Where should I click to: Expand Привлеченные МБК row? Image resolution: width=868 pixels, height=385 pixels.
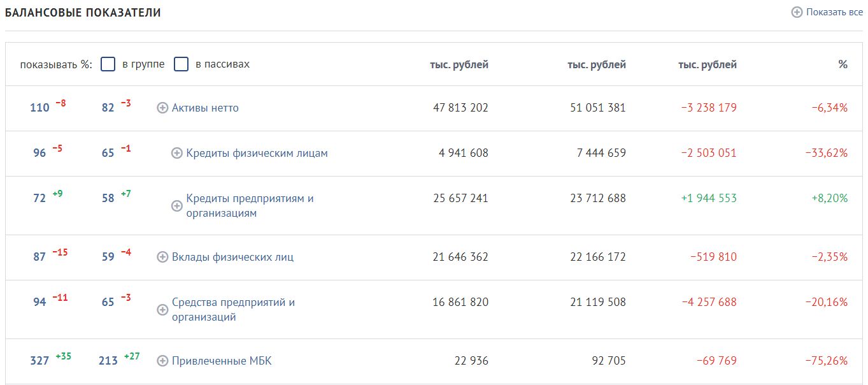click(x=162, y=361)
